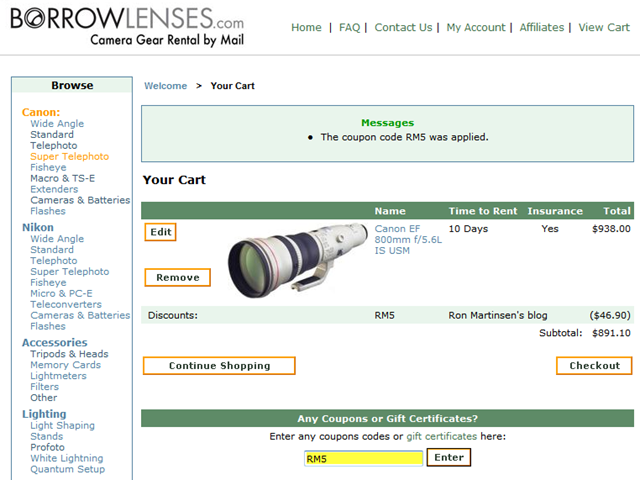Open Macro & TS-E category
The width and height of the screenshot is (640, 480).
(62, 178)
